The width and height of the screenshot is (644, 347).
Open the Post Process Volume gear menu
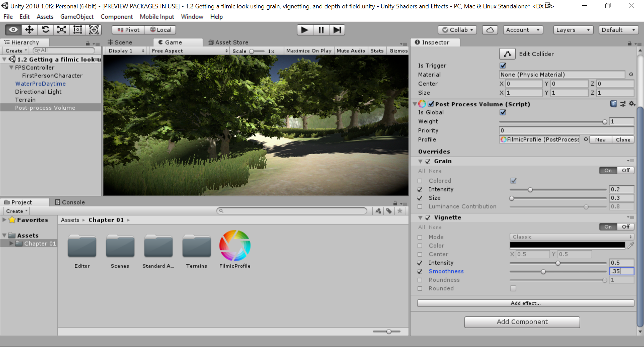click(x=632, y=104)
